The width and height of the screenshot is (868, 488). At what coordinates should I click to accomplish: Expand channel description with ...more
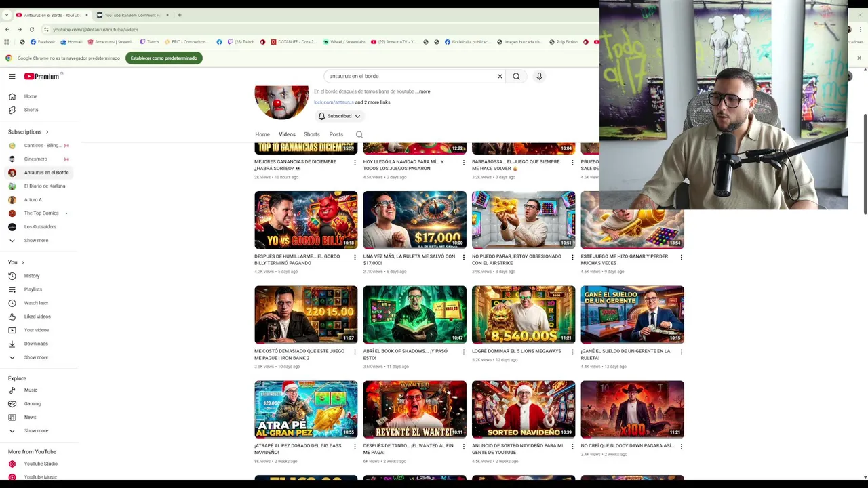[x=423, y=91]
